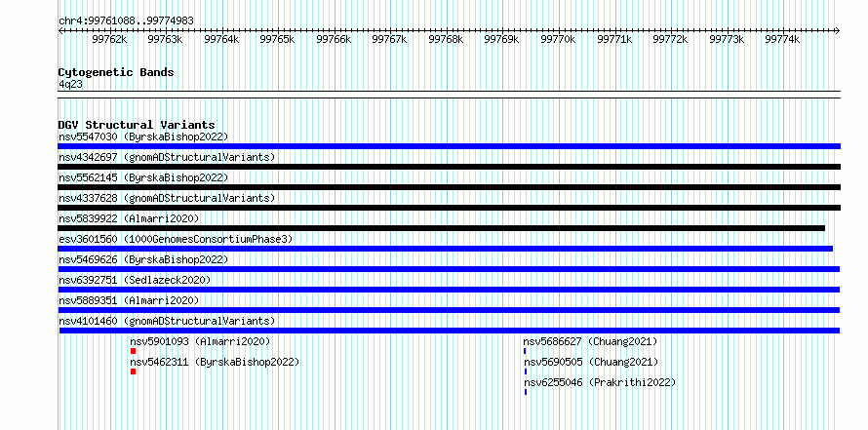This screenshot has height=430, width=868.
Task: Click the nsv5469626 (ByrskaBishop2022) label
Action: (143, 259)
